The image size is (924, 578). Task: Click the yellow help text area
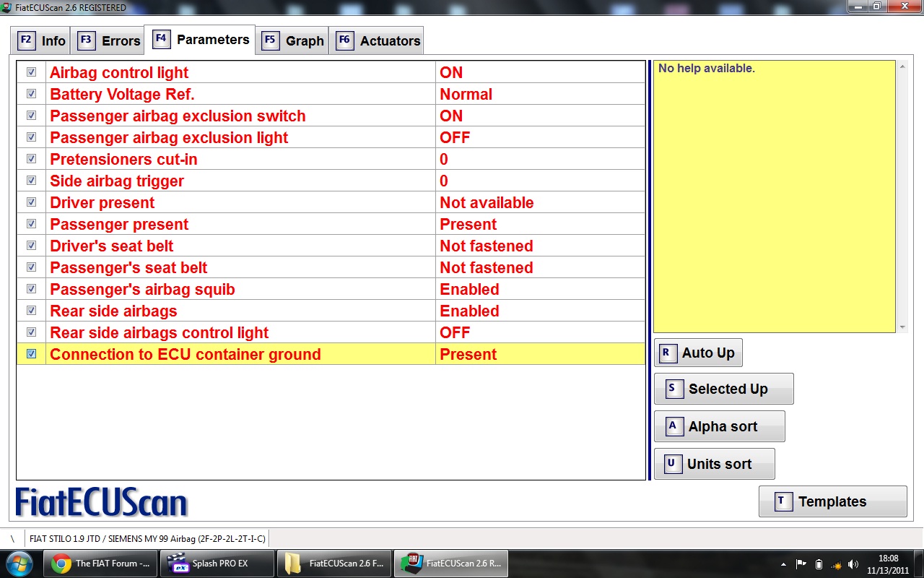(x=774, y=196)
